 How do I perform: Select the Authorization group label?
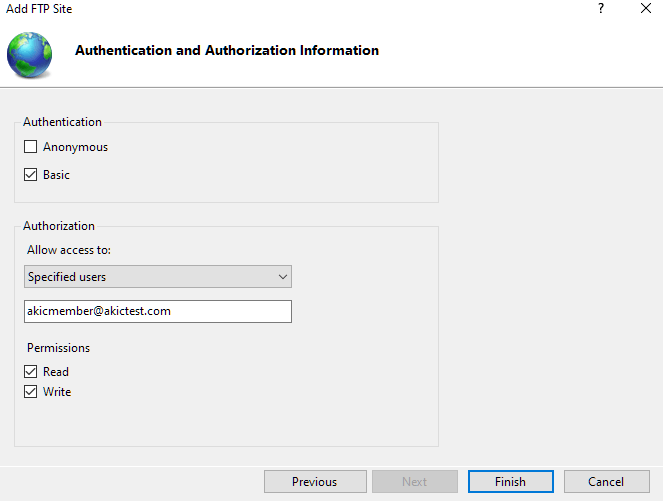point(59,226)
